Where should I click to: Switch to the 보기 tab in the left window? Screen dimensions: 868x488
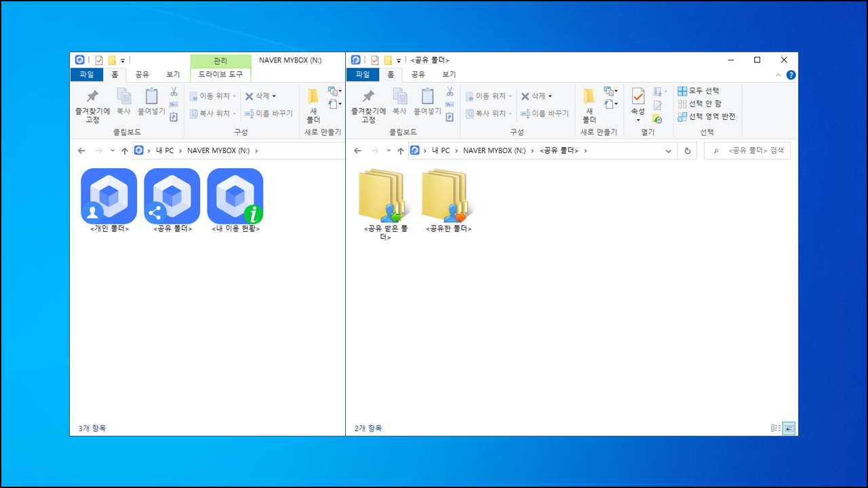coord(173,75)
